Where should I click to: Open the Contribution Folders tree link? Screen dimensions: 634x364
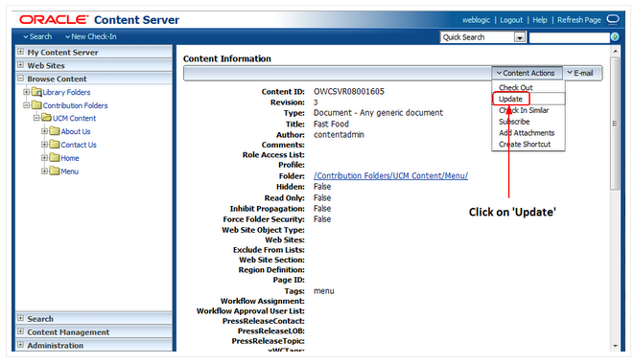(x=75, y=105)
